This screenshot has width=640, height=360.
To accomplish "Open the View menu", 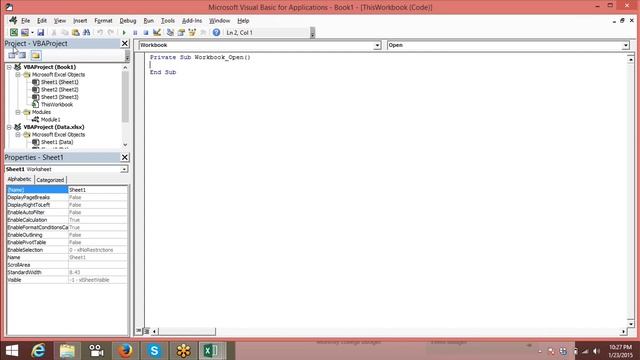I will (60, 20).
